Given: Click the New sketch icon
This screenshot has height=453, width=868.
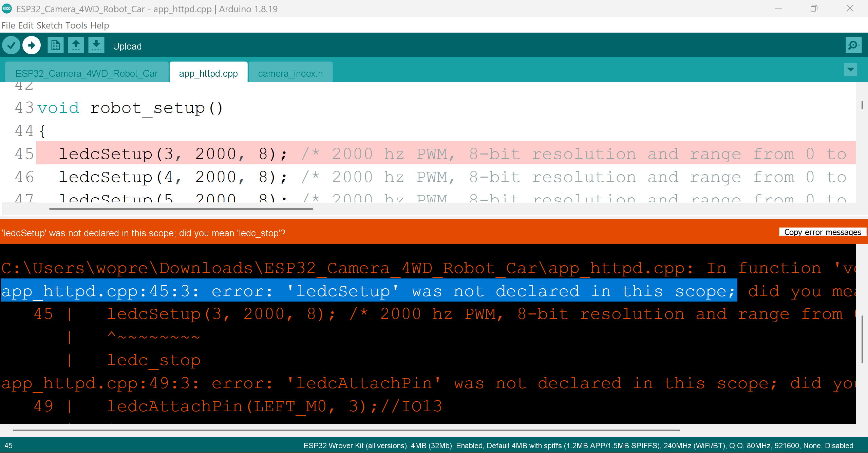Looking at the screenshot, I should tap(55, 46).
